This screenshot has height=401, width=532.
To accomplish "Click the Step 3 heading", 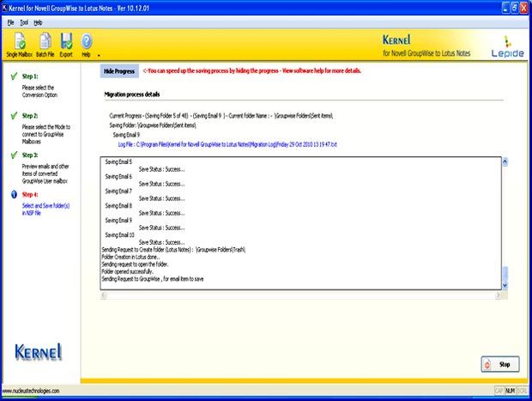I will coord(30,155).
